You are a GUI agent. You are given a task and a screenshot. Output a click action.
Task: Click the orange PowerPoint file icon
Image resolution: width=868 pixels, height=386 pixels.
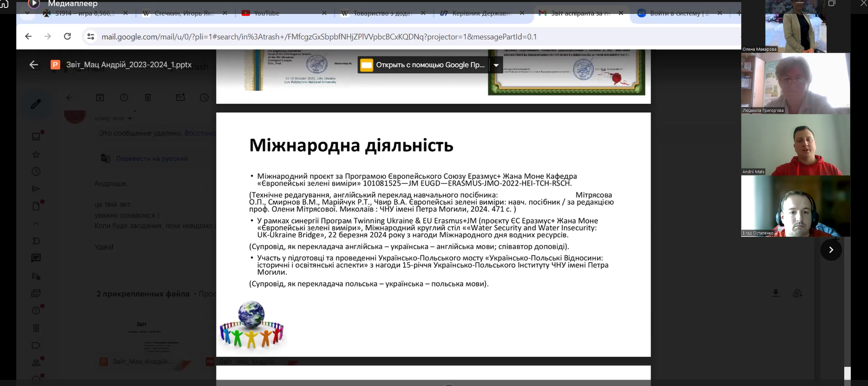click(55, 65)
